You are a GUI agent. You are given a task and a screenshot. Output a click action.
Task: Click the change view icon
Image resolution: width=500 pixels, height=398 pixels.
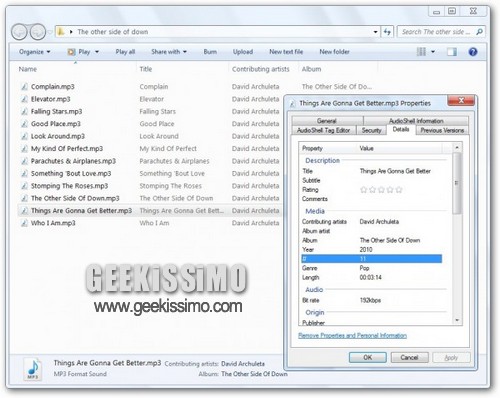click(421, 52)
